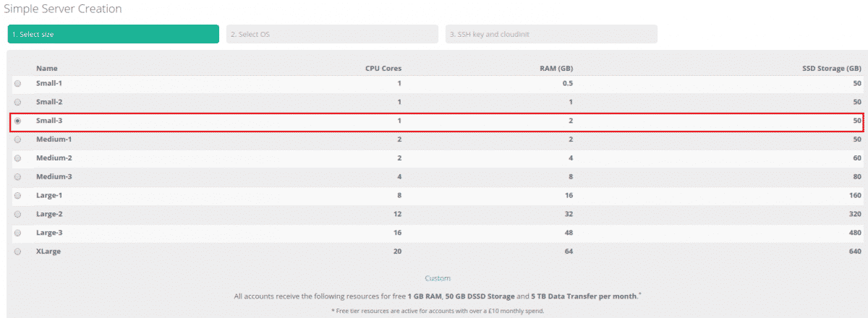
Task: Click the Name column header
Action: coord(46,69)
